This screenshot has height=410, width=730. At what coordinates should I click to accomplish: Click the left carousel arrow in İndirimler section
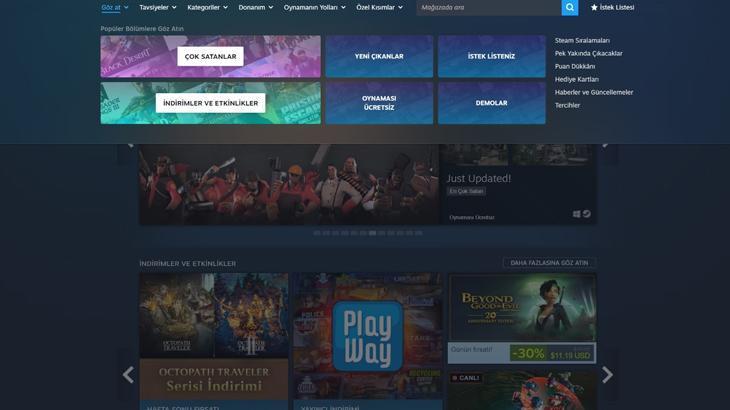(128, 375)
